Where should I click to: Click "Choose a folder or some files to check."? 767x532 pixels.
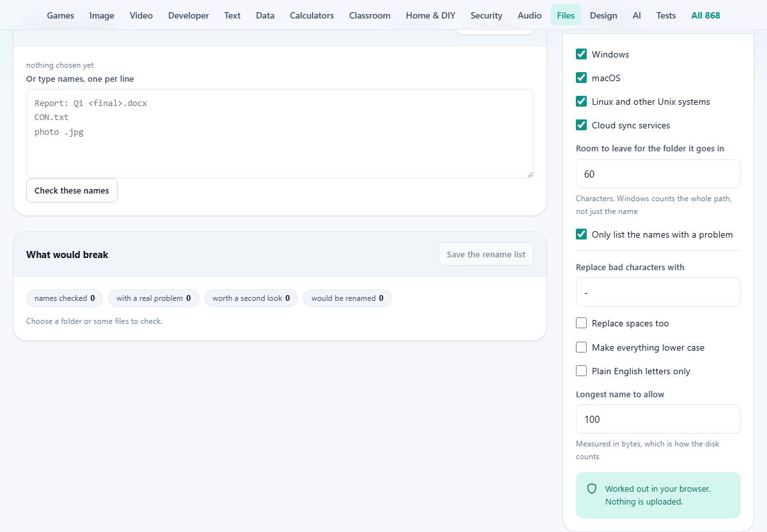coord(94,321)
